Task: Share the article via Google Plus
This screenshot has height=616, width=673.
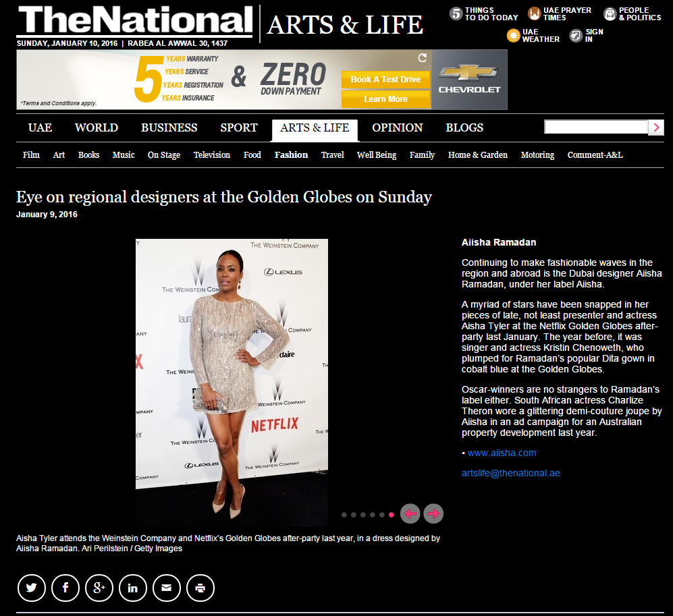Action: coord(99,588)
